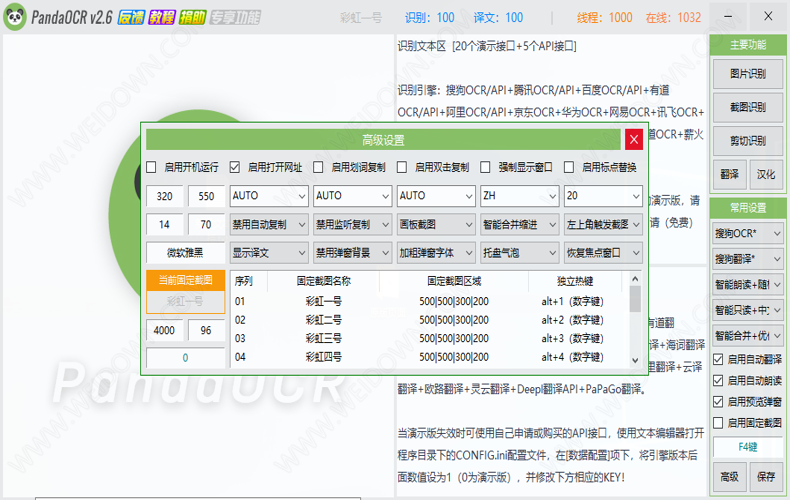Click scrollbar up arrow in screenshot list
The image size is (790, 500).
point(635,278)
